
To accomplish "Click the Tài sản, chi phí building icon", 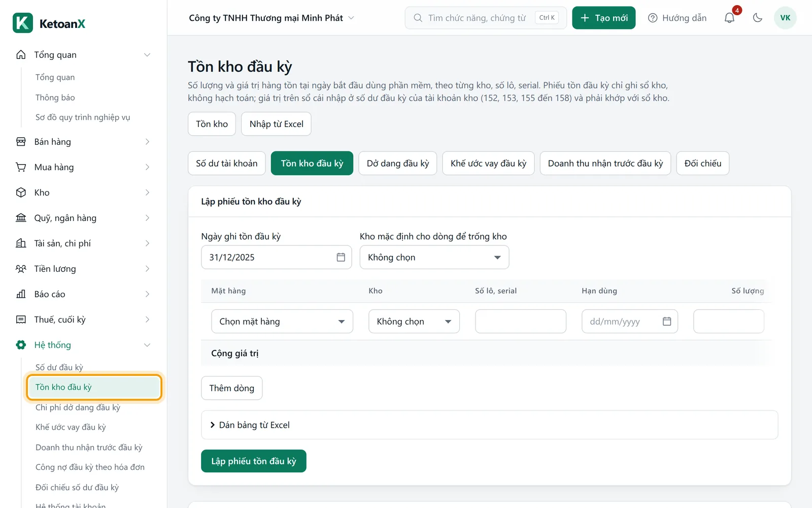I will coord(21,243).
